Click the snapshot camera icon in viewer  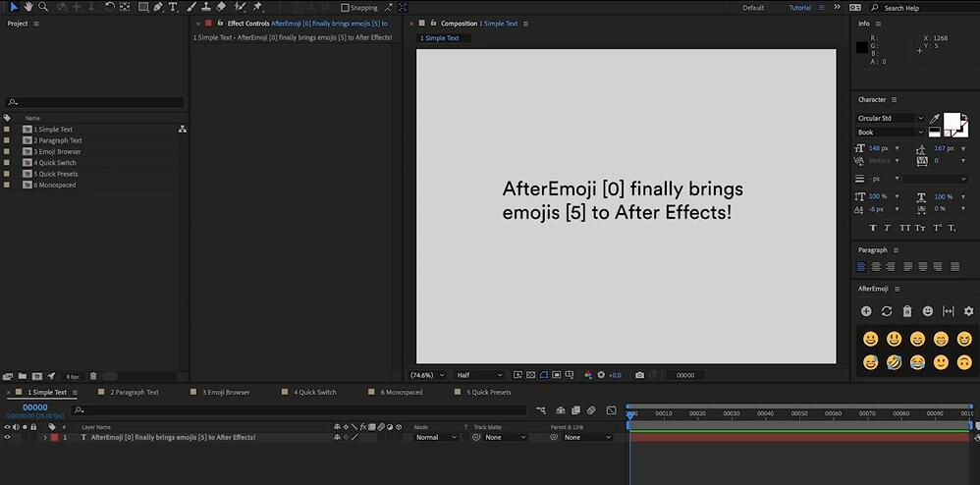639,375
